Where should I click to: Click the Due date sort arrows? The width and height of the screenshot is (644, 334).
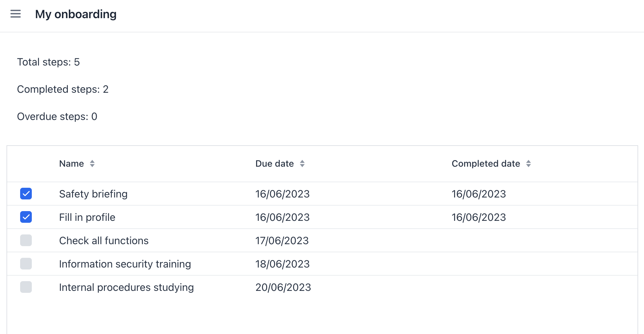pos(302,163)
